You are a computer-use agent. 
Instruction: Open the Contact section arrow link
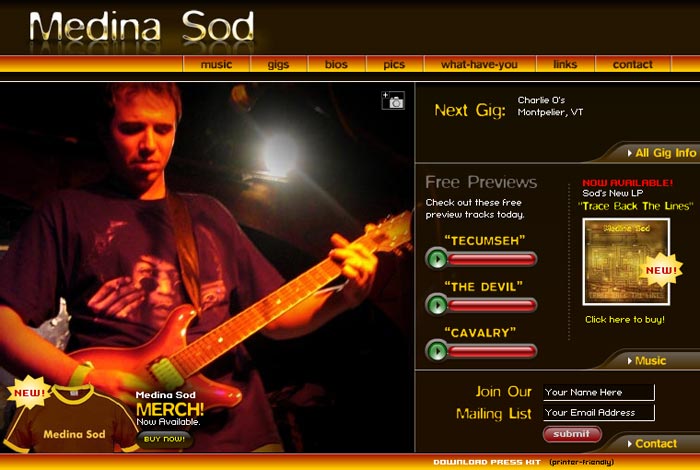tap(652, 444)
